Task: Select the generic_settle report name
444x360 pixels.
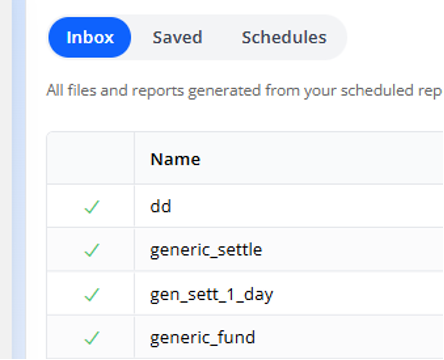Action: (x=206, y=250)
